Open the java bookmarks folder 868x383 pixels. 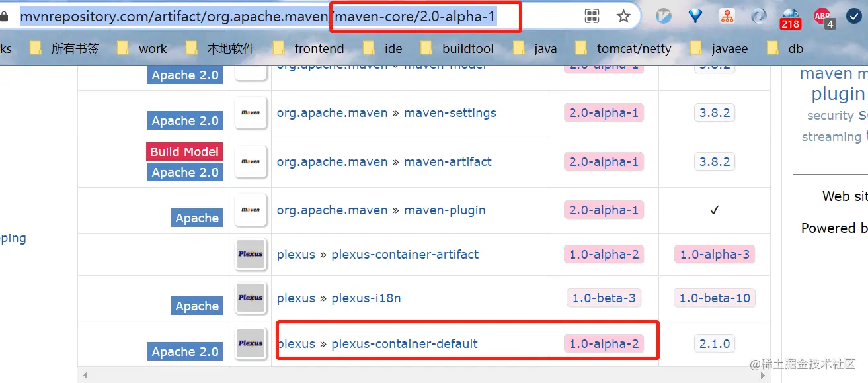(x=535, y=48)
